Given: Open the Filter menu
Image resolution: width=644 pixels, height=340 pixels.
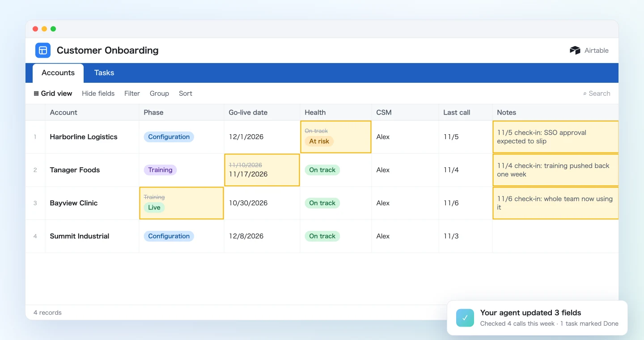Looking at the screenshot, I should [132, 93].
